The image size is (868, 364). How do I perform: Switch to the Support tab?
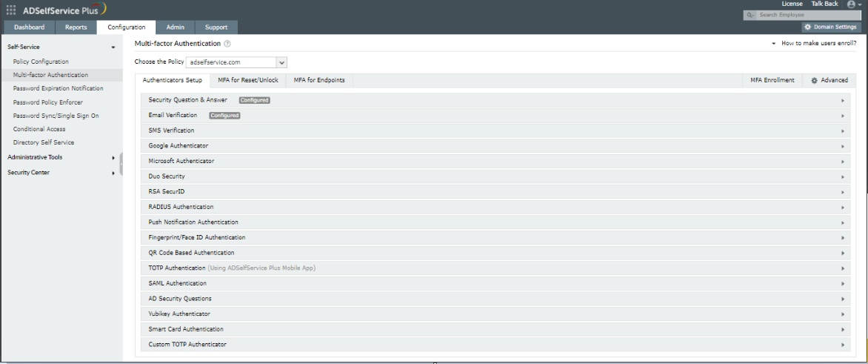coord(216,27)
